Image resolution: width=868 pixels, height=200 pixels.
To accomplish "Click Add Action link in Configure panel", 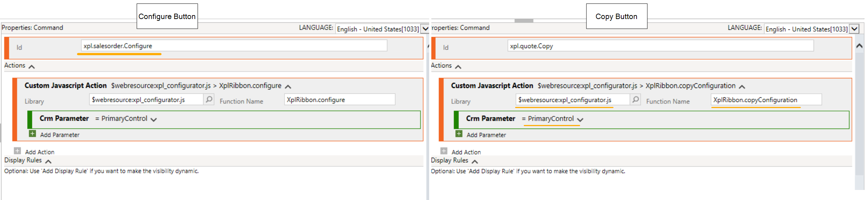I will 40,152.
